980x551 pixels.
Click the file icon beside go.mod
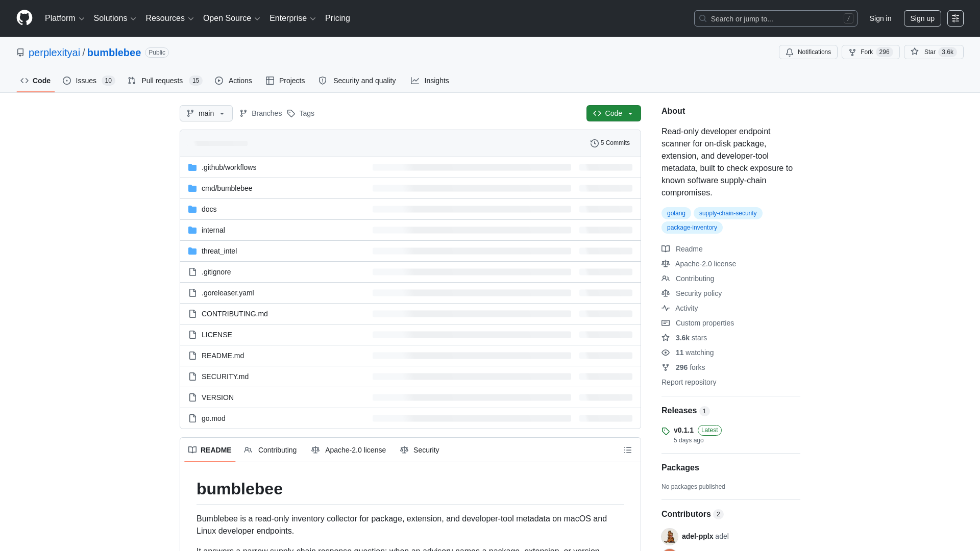pos(192,418)
